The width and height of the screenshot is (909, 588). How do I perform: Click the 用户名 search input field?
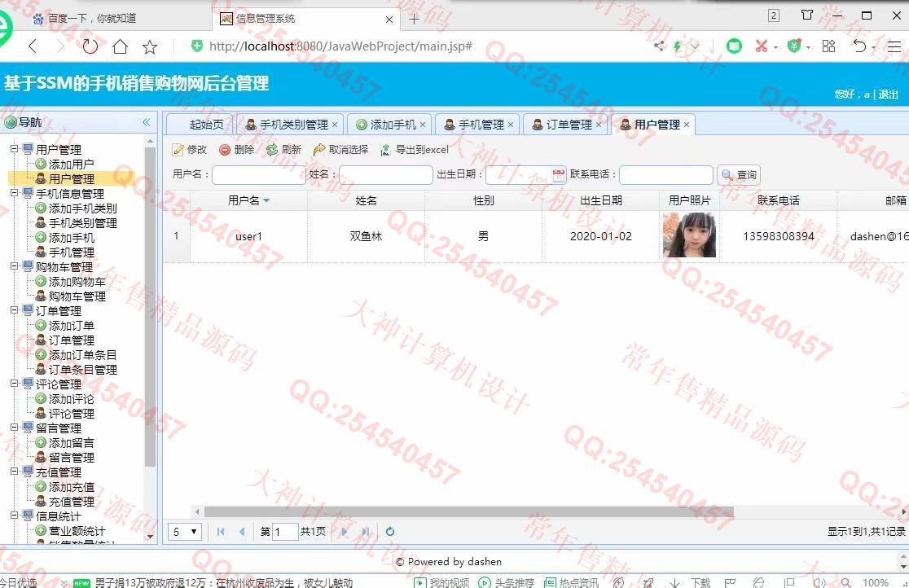pyautogui.click(x=258, y=174)
